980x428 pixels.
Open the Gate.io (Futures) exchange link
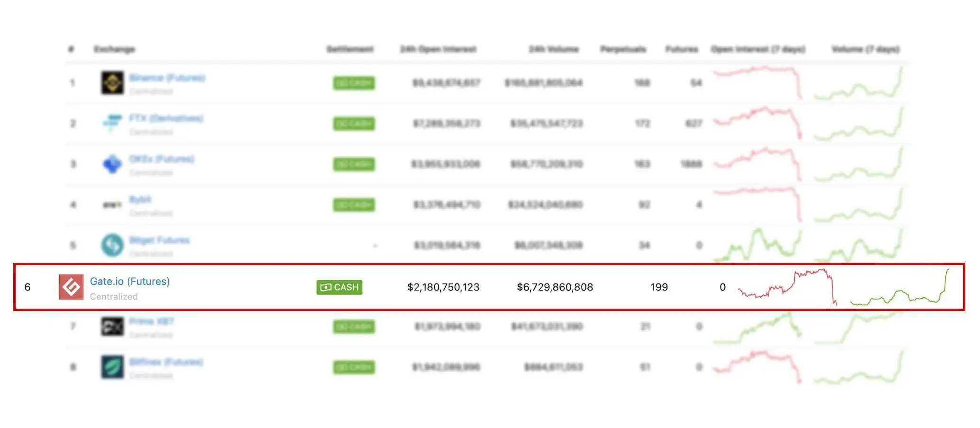(130, 281)
